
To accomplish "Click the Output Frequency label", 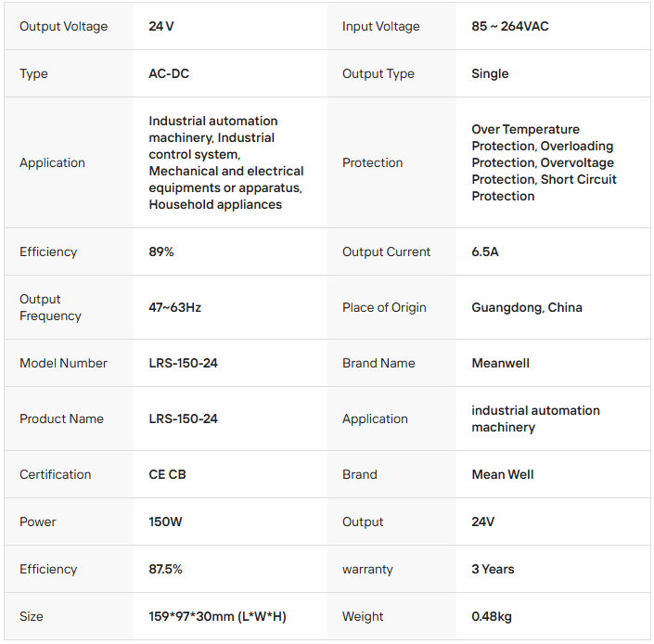I will point(51,307).
